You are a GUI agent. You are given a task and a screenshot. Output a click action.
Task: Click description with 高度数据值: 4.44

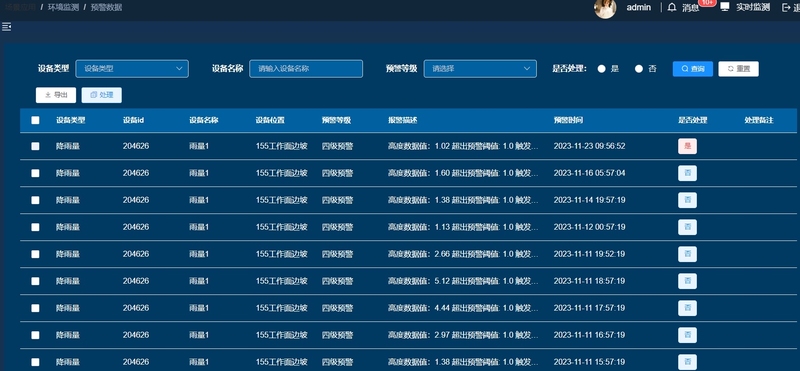[x=463, y=308]
